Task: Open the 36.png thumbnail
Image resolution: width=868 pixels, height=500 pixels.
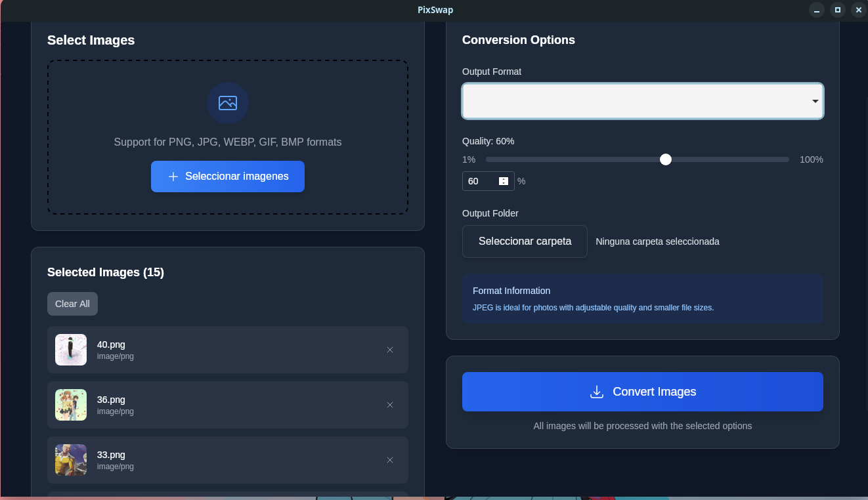Action: (x=71, y=405)
